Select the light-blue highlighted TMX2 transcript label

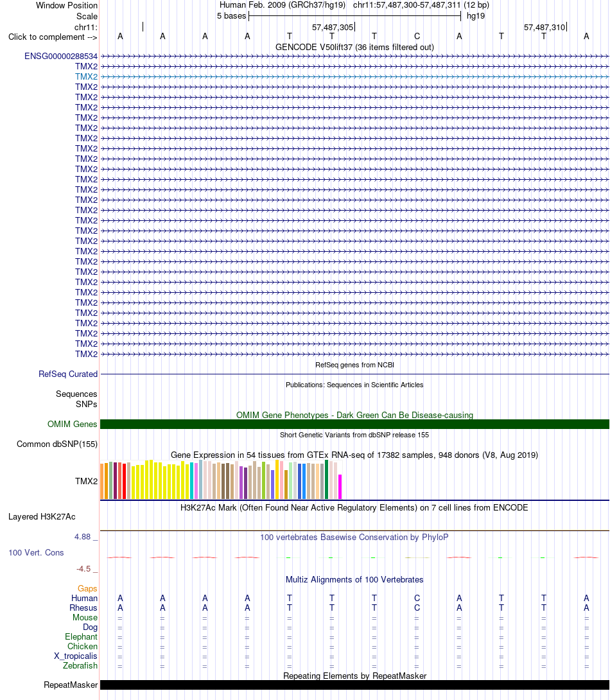(86, 77)
